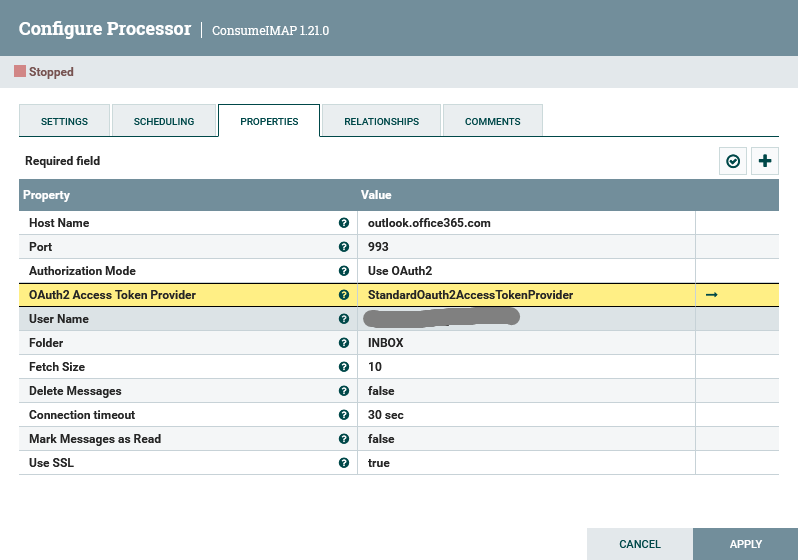Open help icon for Connection timeout
The image size is (798, 560).
(344, 415)
